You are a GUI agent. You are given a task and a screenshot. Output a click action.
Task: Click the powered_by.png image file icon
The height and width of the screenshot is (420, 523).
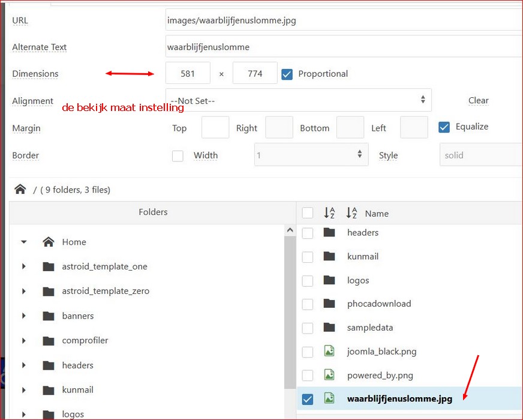tap(329, 375)
